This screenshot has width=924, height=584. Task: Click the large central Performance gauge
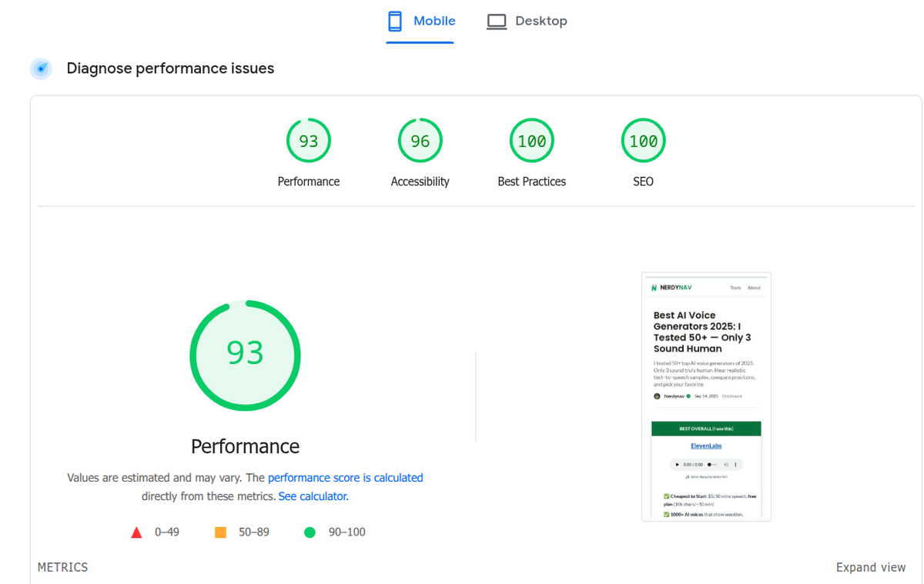pos(245,355)
